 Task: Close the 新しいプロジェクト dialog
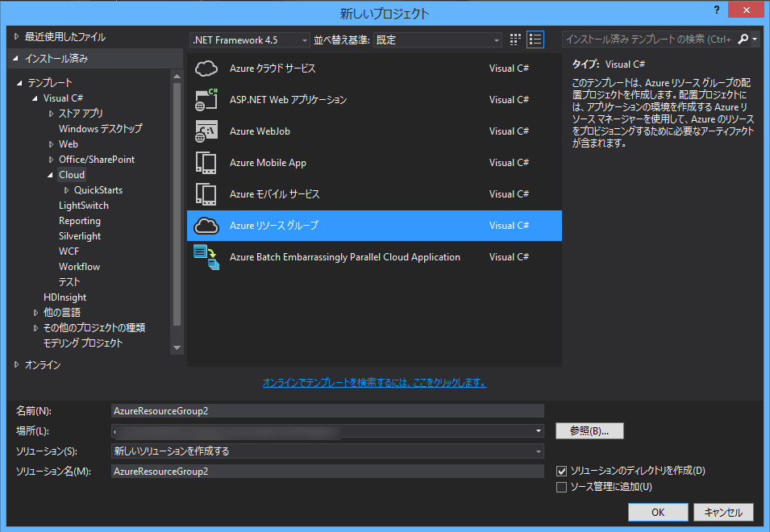[x=746, y=10]
